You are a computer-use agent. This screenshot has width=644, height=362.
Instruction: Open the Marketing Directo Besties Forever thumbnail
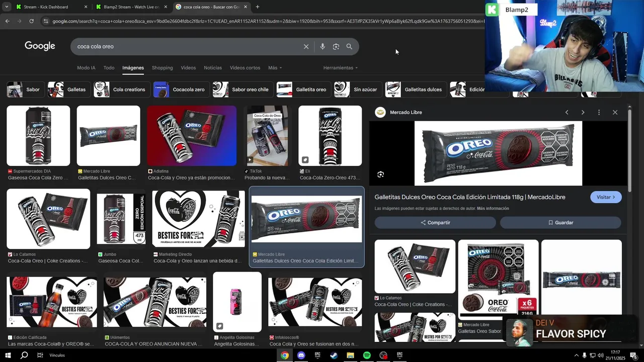(x=199, y=219)
